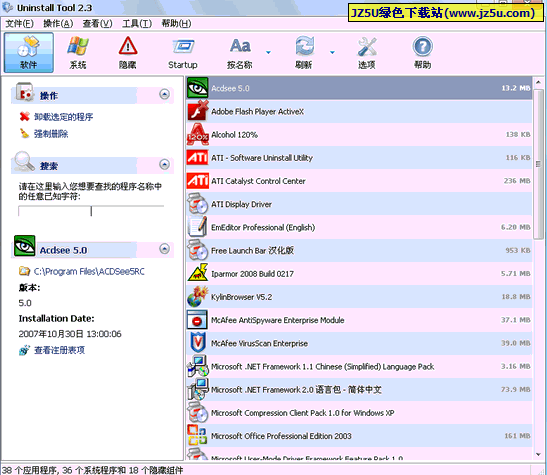The image size is (547, 475).
Task: Select Microsoft Office Professional Edition 2003 icon
Action: [197, 436]
